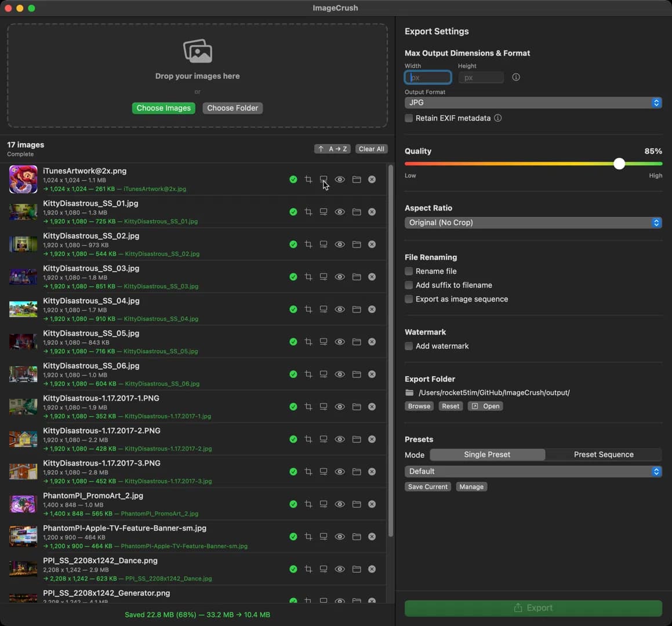Browse for a new export folder

(419, 406)
